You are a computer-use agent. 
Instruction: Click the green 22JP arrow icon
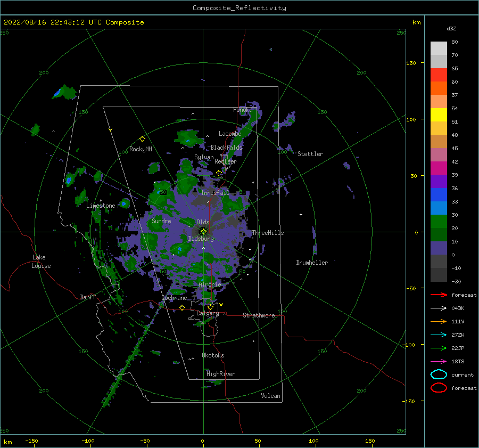pos(439,348)
